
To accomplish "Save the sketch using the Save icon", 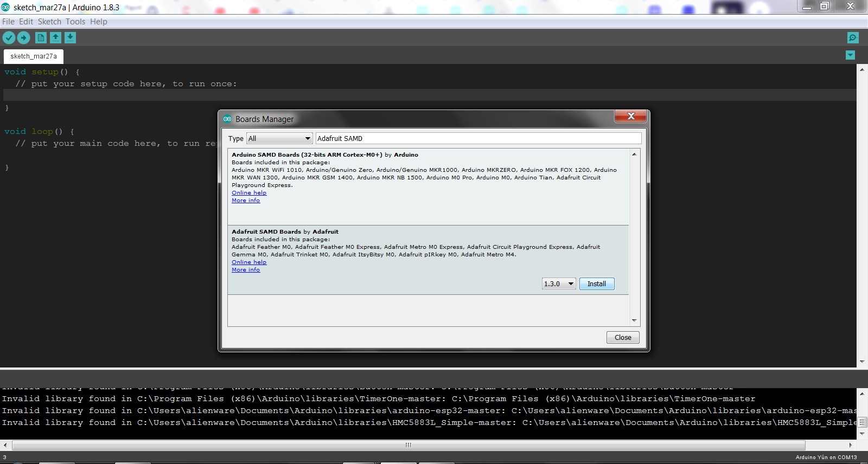I will tap(70, 37).
